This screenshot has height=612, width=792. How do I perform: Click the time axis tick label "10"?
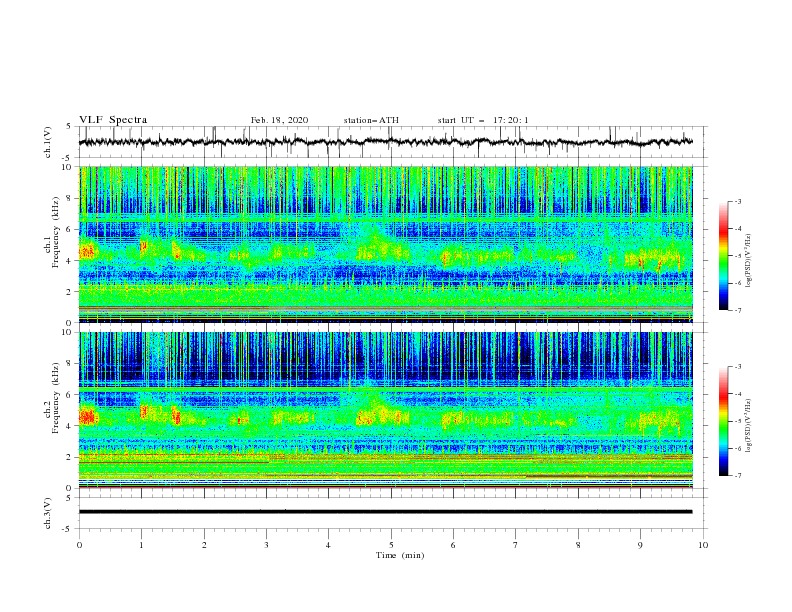tap(703, 545)
